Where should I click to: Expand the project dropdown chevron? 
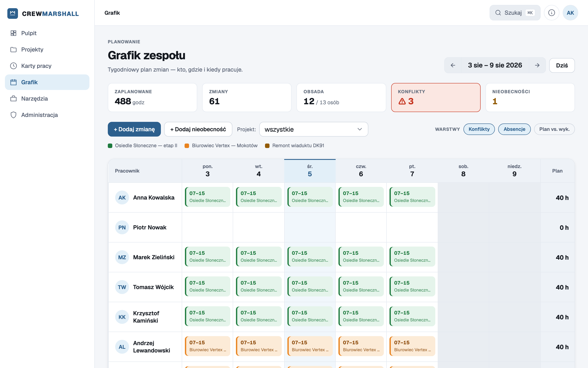[x=360, y=129]
